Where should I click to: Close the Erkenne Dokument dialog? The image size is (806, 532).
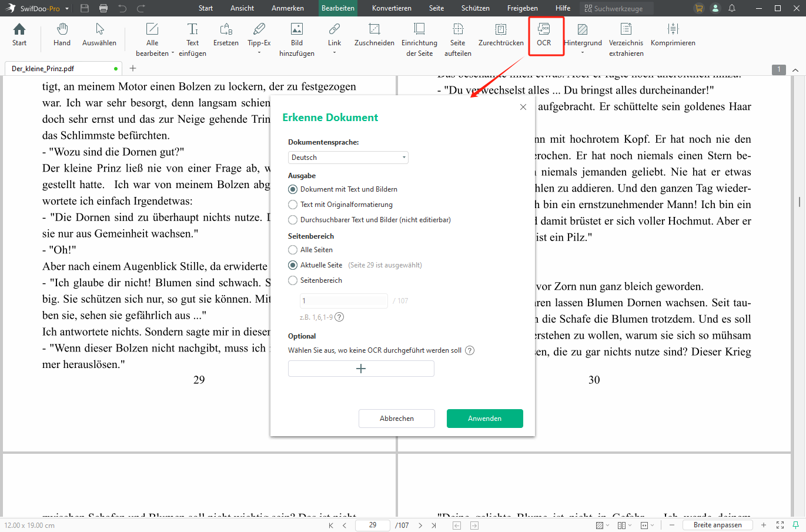pyautogui.click(x=523, y=107)
